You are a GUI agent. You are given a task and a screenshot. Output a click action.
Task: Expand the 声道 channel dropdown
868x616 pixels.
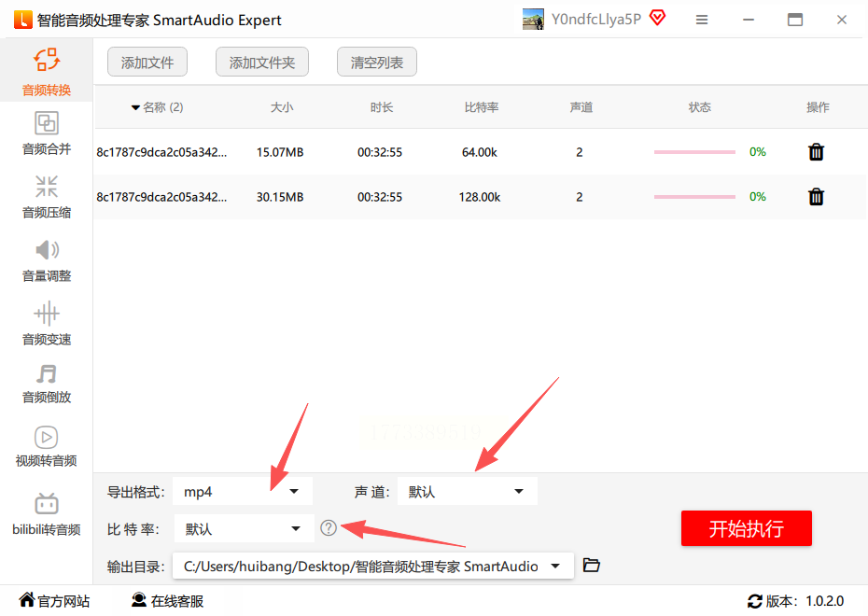click(x=468, y=492)
